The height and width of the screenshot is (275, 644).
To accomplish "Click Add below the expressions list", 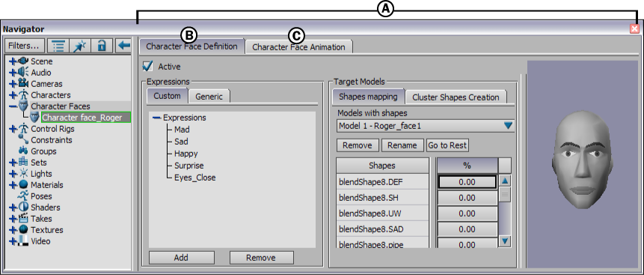I will (x=181, y=258).
